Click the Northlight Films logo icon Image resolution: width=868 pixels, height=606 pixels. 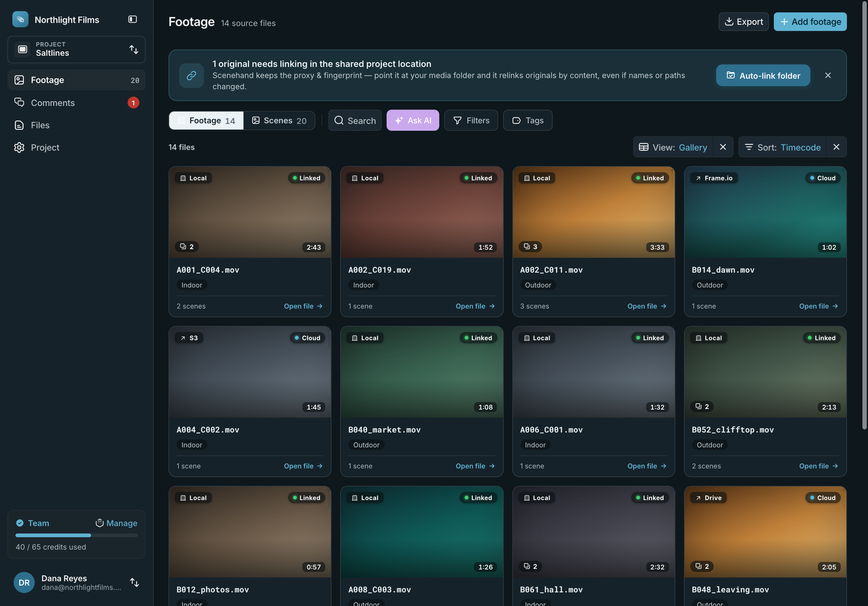(x=20, y=19)
